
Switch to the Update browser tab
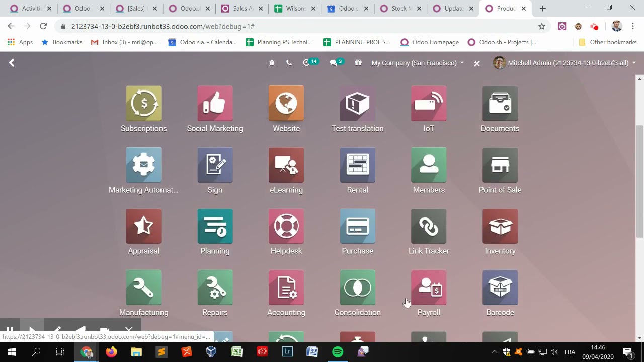point(452,9)
